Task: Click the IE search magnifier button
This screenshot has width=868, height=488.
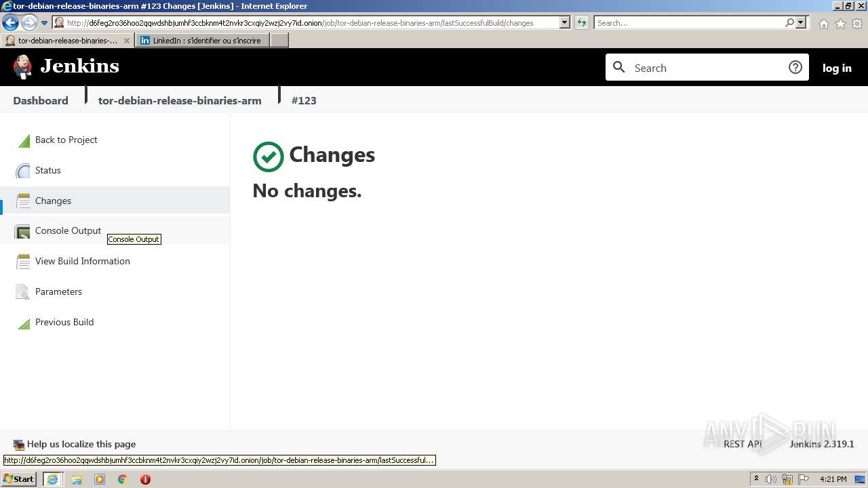Action: (x=789, y=22)
